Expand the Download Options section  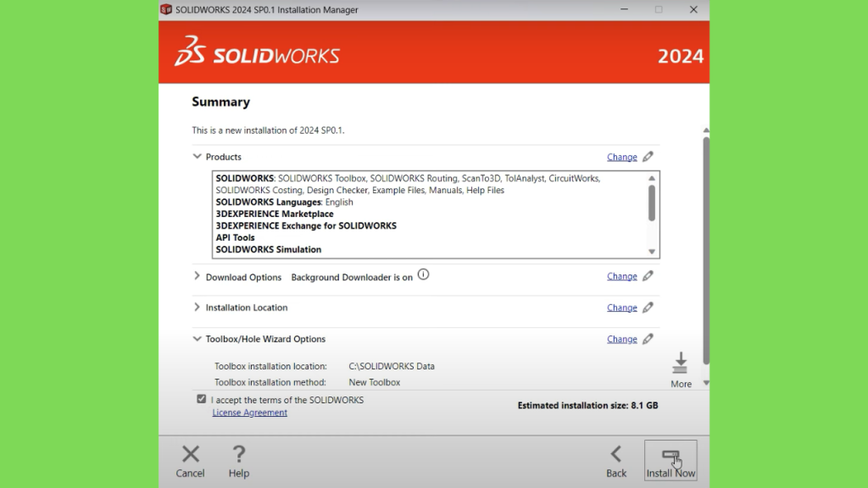coord(197,275)
